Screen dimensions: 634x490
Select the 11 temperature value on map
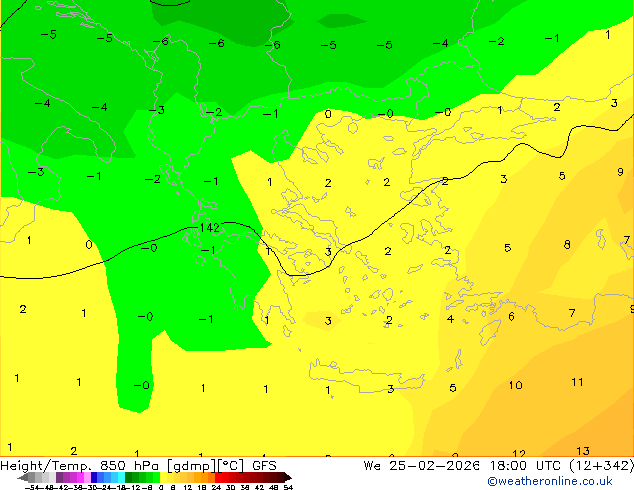[577, 382]
